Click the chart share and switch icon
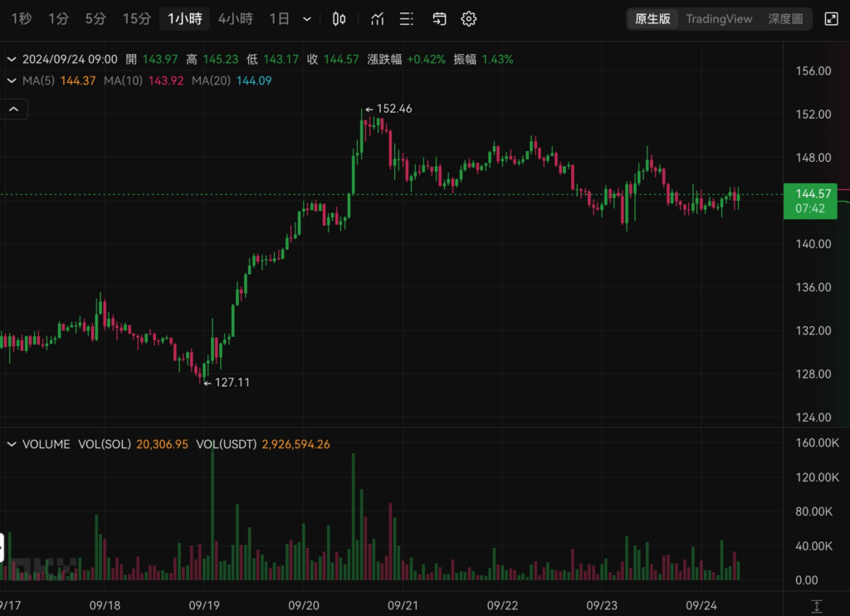 coord(439,19)
